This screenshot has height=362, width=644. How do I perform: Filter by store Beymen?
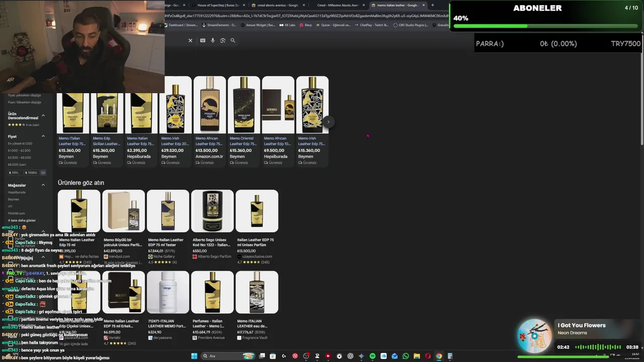pos(14,199)
